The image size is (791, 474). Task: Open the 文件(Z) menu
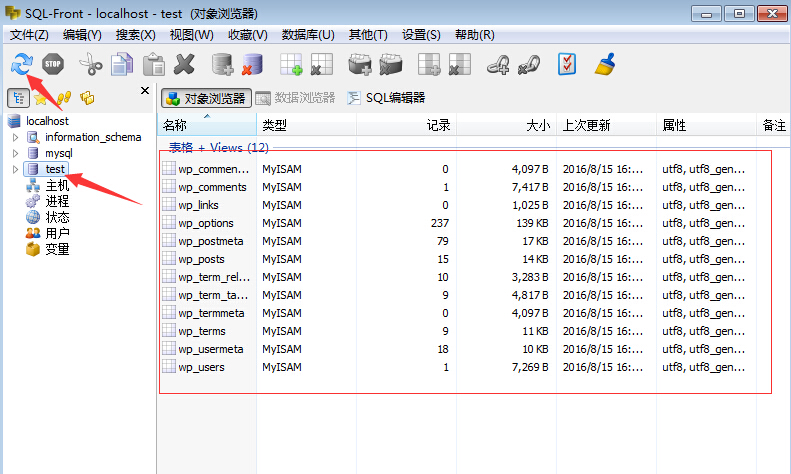click(x=29, y=35)
